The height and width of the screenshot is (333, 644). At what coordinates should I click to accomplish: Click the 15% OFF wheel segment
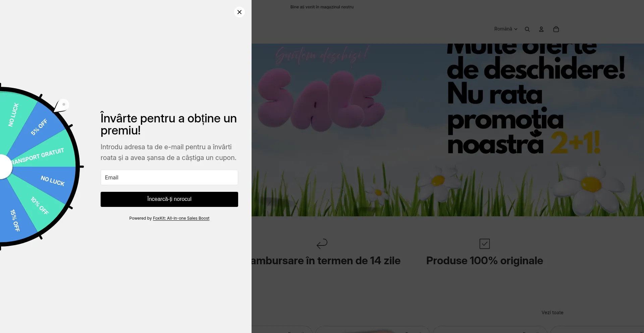15,220
